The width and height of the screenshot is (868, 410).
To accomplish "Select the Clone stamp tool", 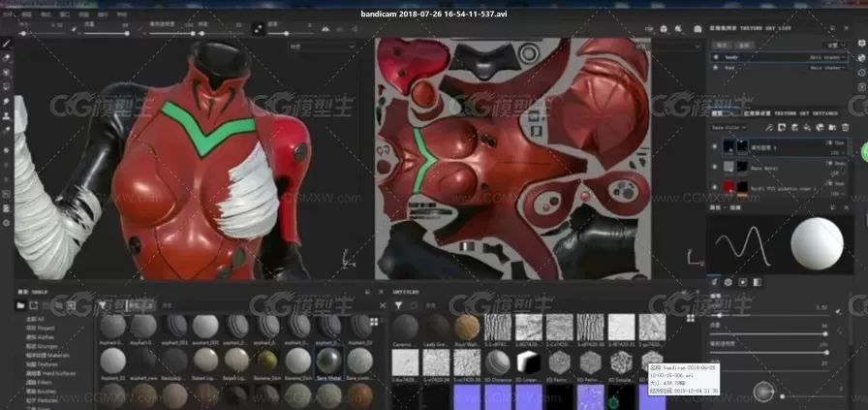I will (7, 115).
